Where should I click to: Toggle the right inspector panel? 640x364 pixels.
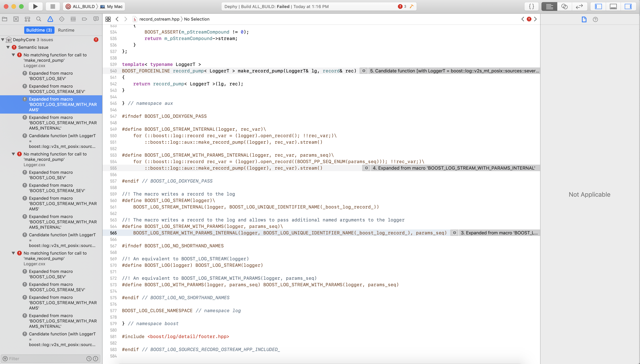pyautogui.click(x=628, y=6)
